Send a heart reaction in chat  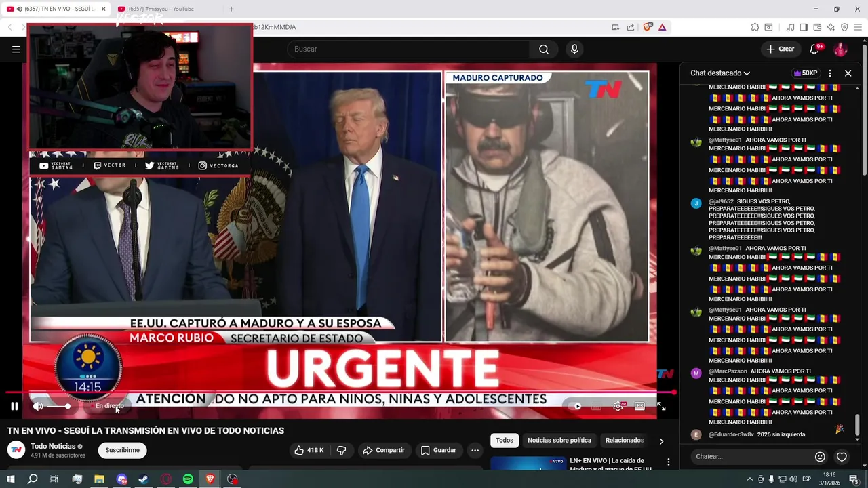(842, 457)
